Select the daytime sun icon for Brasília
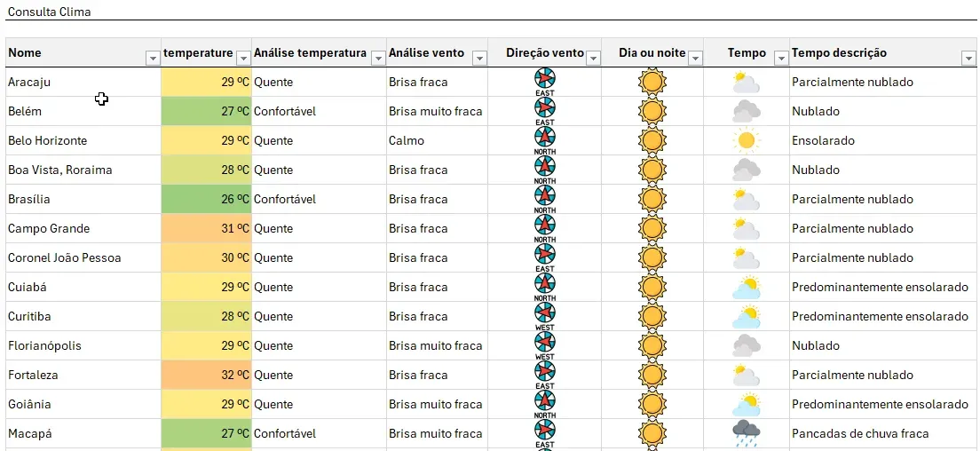Image resolution: width=980 pixels, height=451 pixels. pos(652,199)
